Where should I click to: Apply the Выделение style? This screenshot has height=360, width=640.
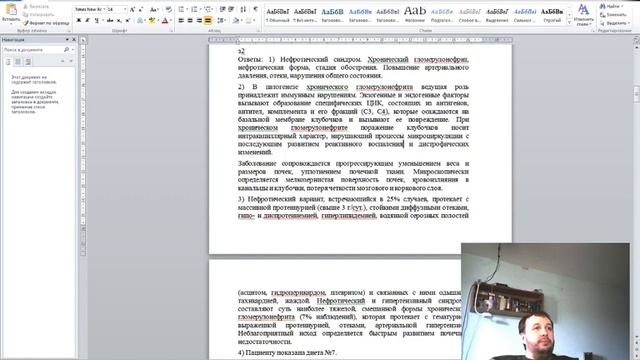[497, 15]
